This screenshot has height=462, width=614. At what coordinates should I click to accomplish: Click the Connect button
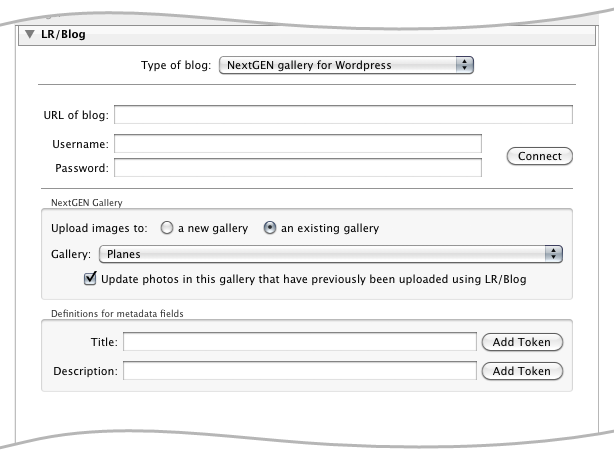click(540, 156)
